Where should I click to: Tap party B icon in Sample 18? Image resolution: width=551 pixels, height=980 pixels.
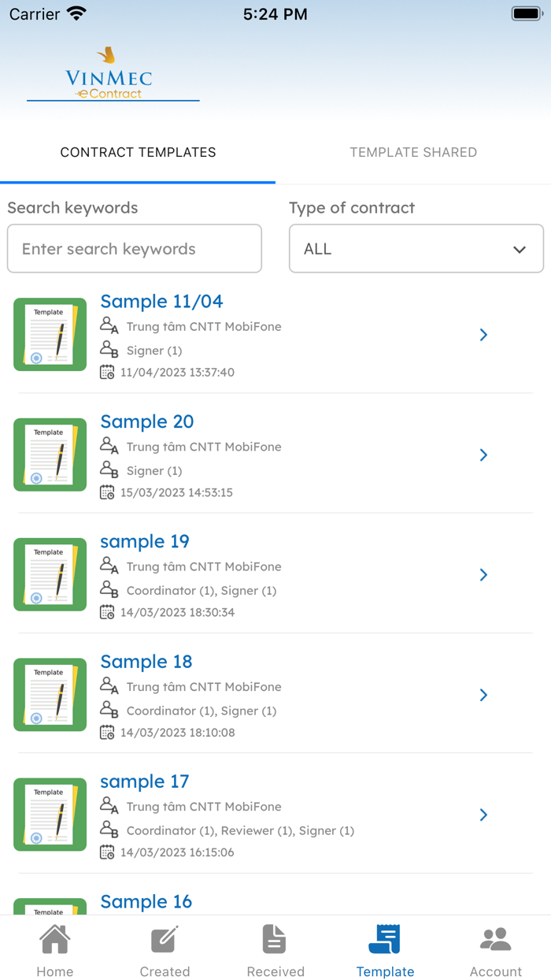(x=109, y=709)
